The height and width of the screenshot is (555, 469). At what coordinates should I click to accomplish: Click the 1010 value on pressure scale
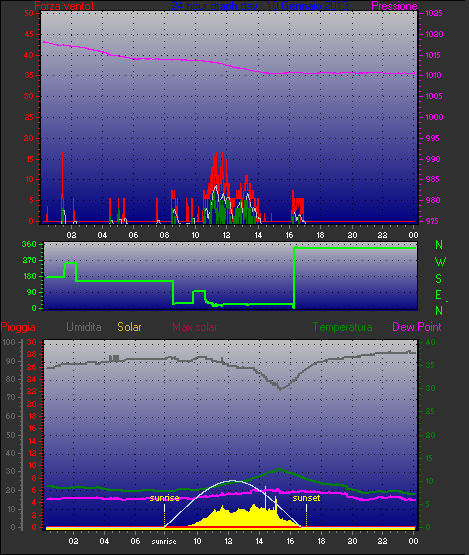coord(434,75)
